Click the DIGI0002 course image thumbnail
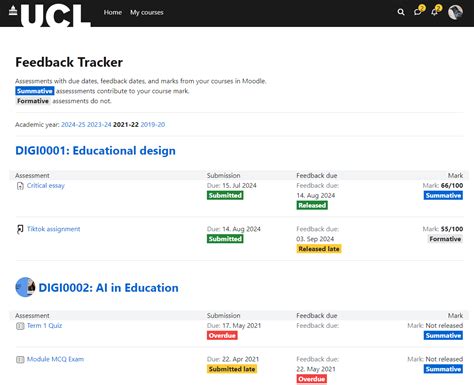474x385 pixels. tap(25, 287)
